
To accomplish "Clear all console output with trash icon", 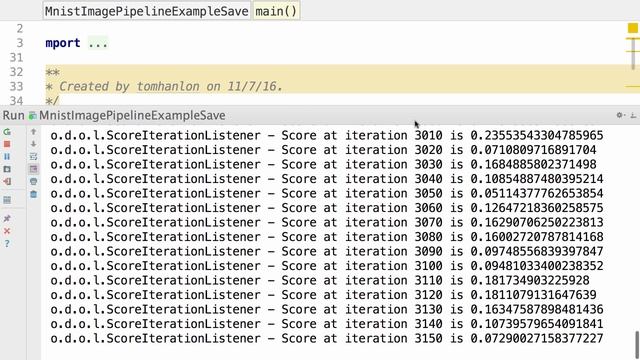I will [x=33, y=194].
